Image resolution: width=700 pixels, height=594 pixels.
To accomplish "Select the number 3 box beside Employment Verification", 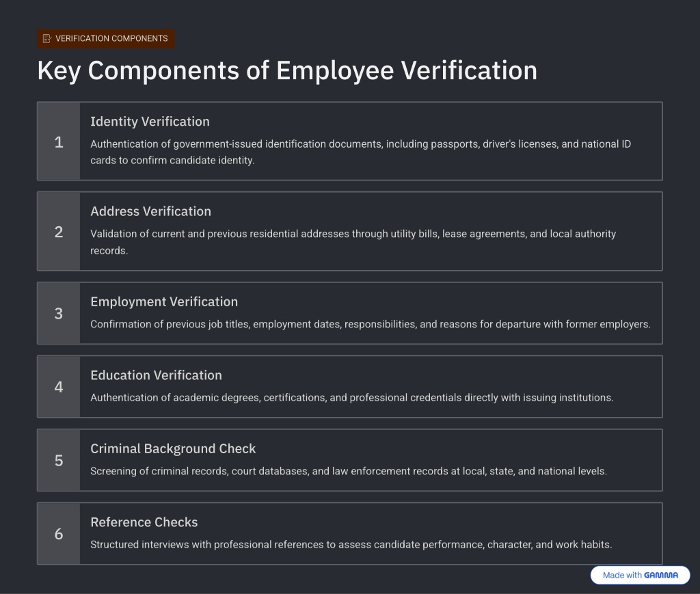I will (59, 313).
